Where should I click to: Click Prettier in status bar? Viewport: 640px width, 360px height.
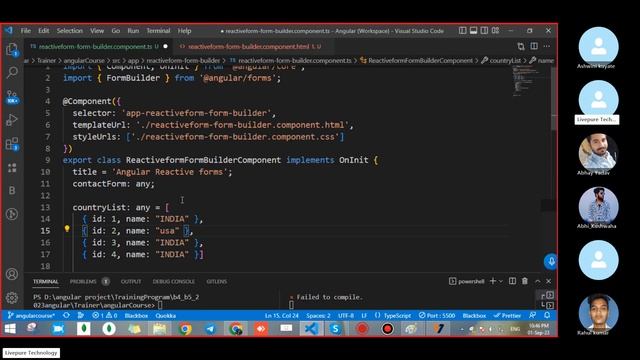click(507, 316)
